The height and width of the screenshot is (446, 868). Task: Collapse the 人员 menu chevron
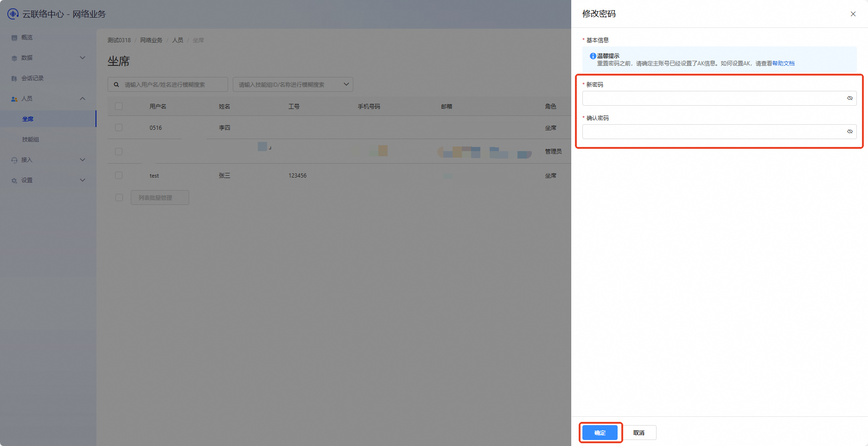83,99
